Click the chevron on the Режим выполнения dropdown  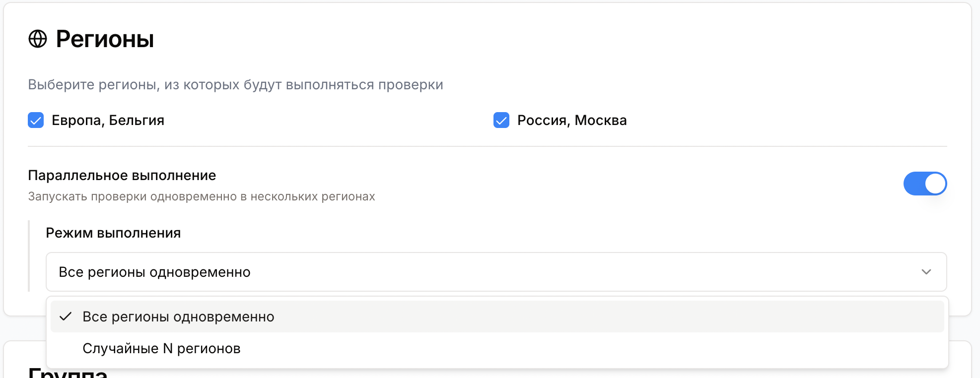pyautogui.click(x=926, y=272)
